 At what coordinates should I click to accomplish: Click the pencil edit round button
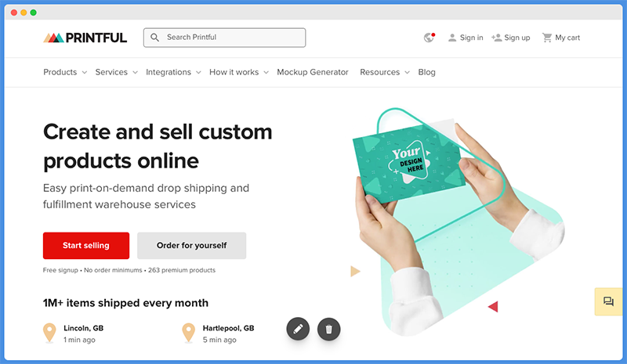(298, 329)
